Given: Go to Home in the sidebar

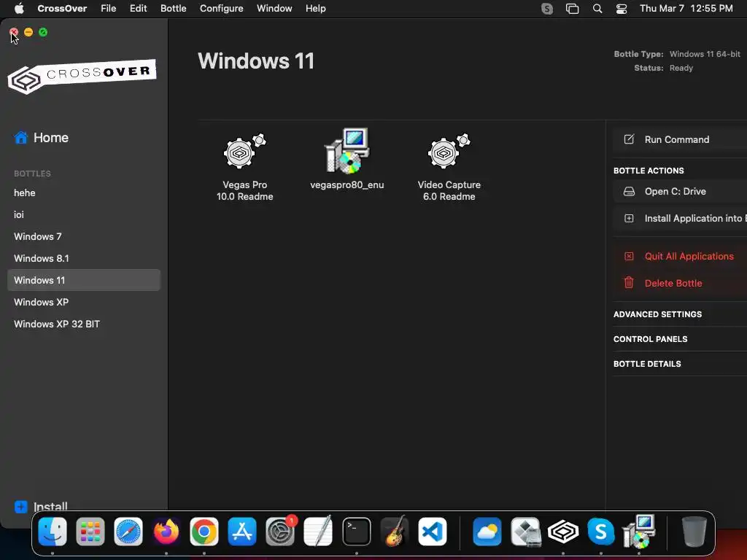Looking at the screenshot, I should pos(42,138).
